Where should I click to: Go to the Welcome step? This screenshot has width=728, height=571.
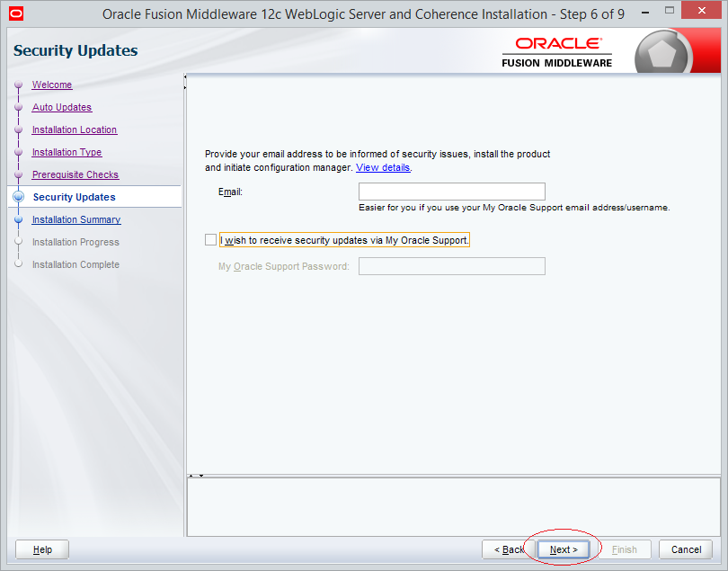tap(52, 85)
